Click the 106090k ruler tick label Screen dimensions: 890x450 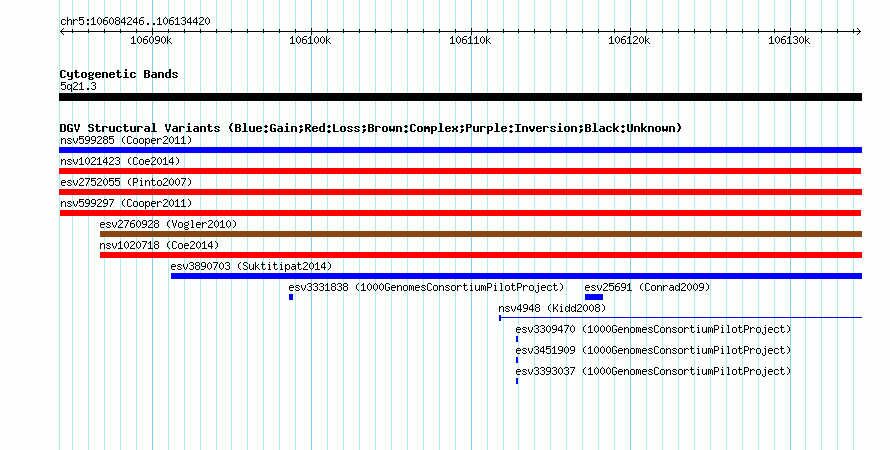[x=151, y=40]
